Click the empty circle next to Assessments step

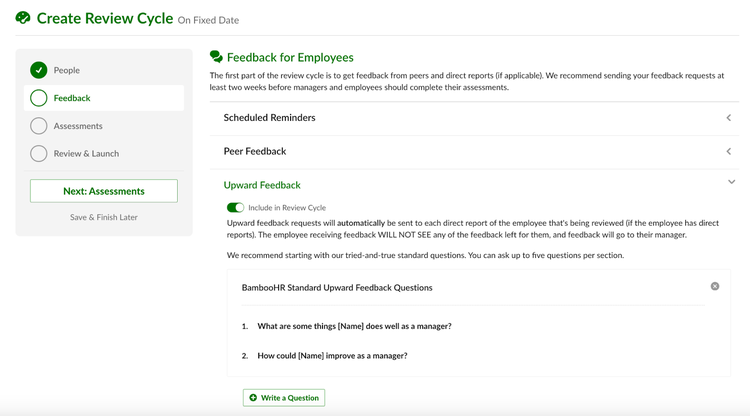[39, 126]
